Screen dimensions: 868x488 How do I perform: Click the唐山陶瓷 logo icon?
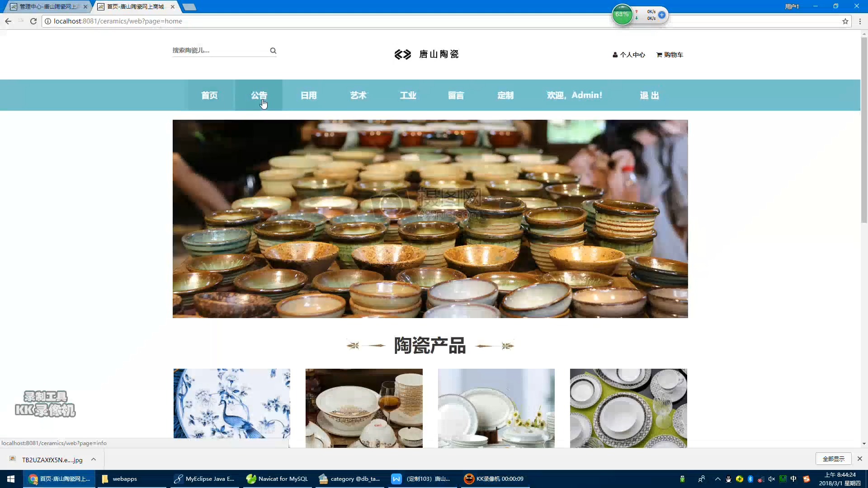pos(402,54)
